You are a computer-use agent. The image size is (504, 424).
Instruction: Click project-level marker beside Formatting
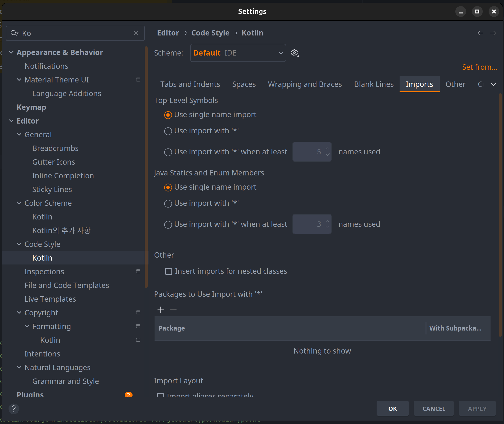[138, 326]
